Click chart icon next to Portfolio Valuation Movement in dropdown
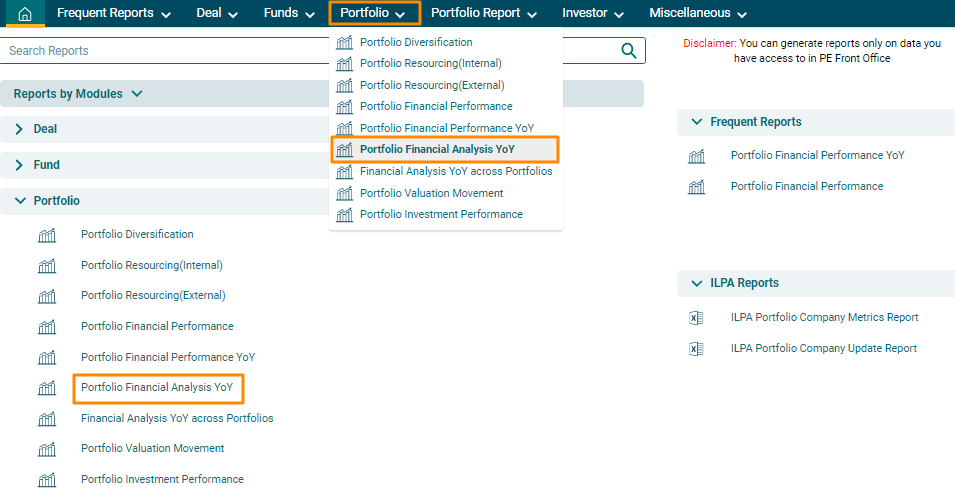The width and height of the screenshot is (955, 497). tap(344, 194)
